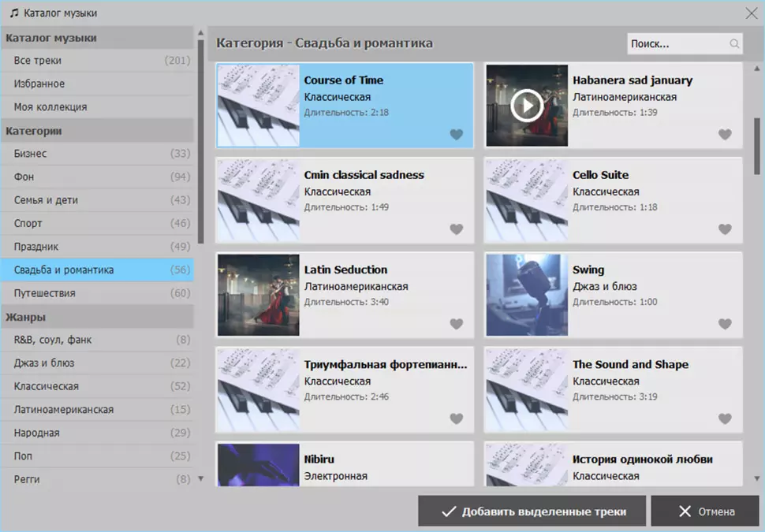Click the music note window icon
This screenshot has width=765, height=532.
(14, 13)
